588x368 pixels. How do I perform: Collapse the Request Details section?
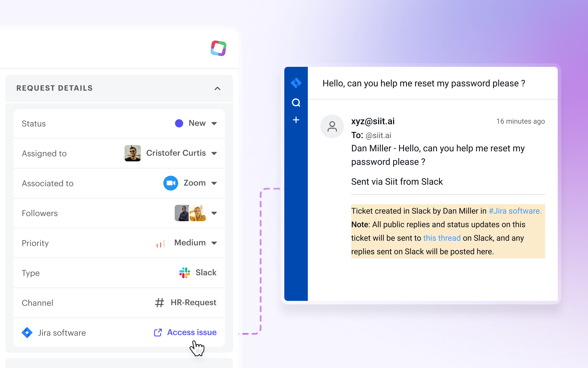(217, 89)
